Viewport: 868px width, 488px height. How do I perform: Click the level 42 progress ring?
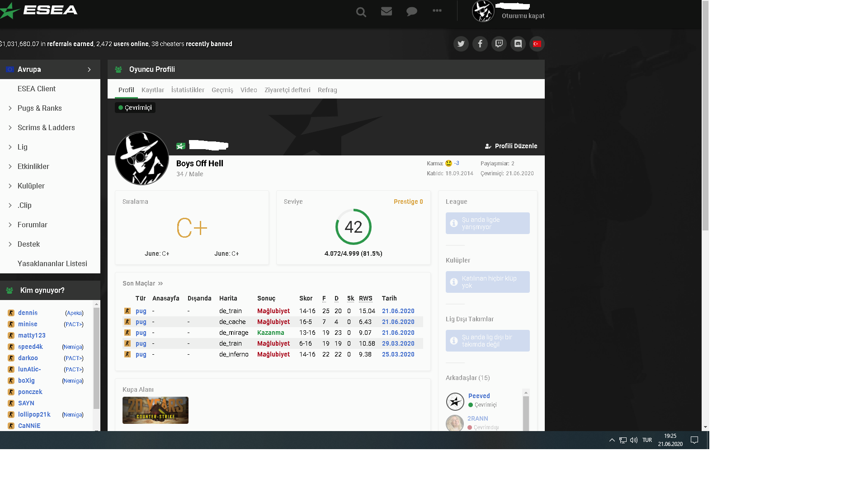click(x=354, y=227)
